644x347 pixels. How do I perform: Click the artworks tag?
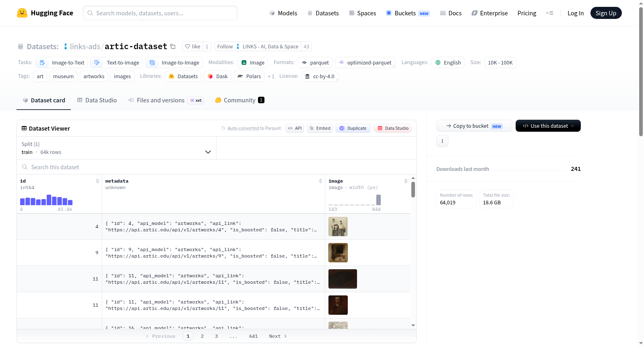click(x=94, y=76)
